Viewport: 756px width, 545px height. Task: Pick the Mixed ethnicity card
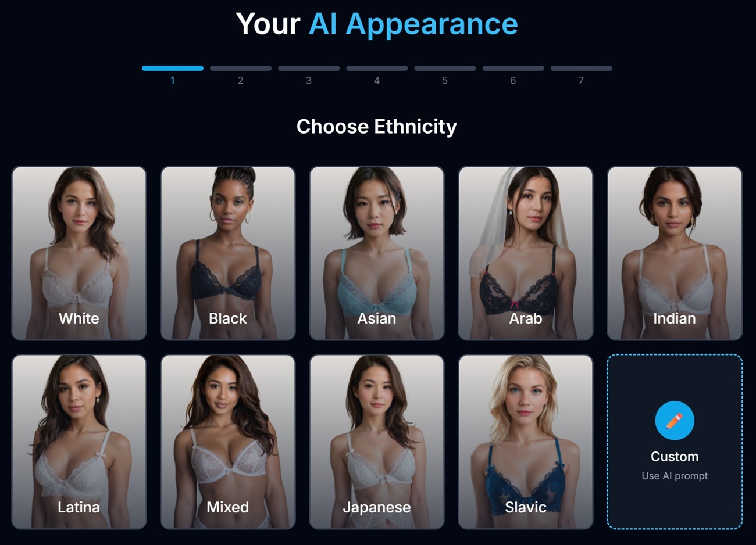point(228,442)
